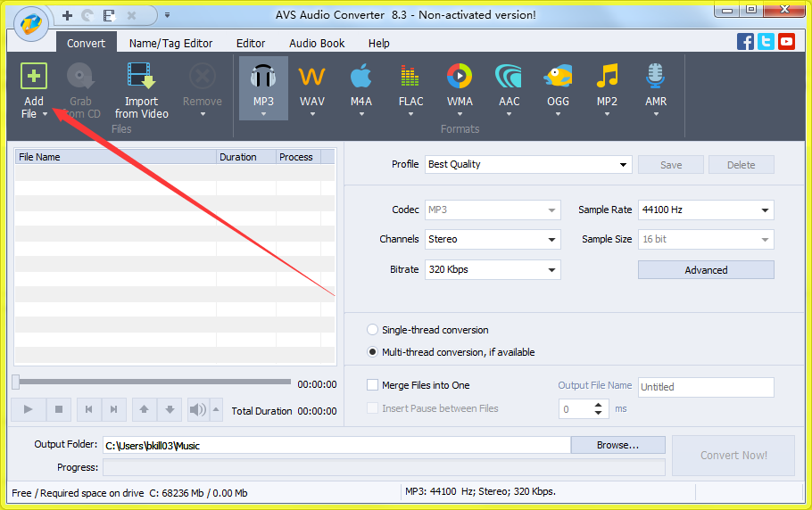Click the Output Folder path field

(336, 445)
